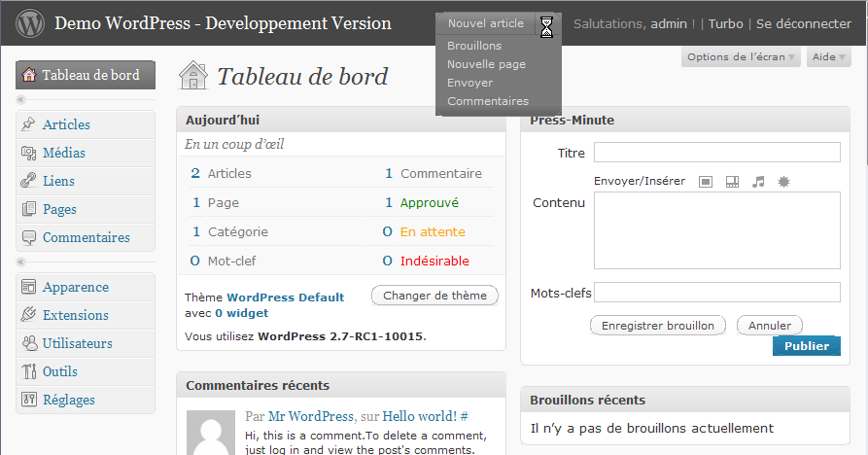Open the Apparence sidebar menu
This screenshot has height=455, width=868.
(x=86, y=287)
